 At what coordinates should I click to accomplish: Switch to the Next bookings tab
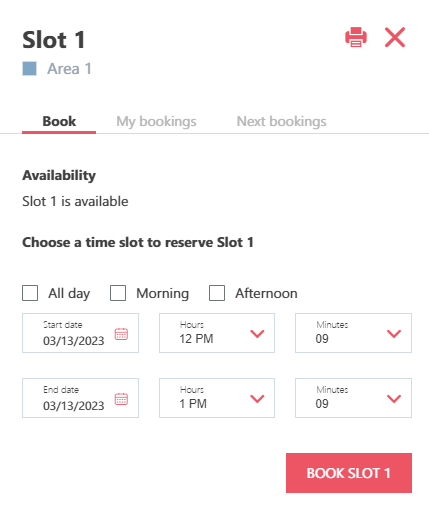pos(281,121)
